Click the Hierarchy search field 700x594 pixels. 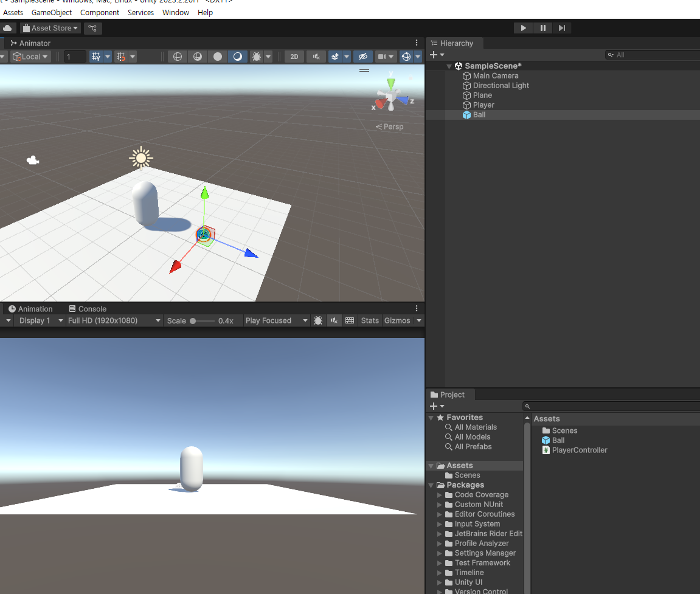(x=653, y=55)
